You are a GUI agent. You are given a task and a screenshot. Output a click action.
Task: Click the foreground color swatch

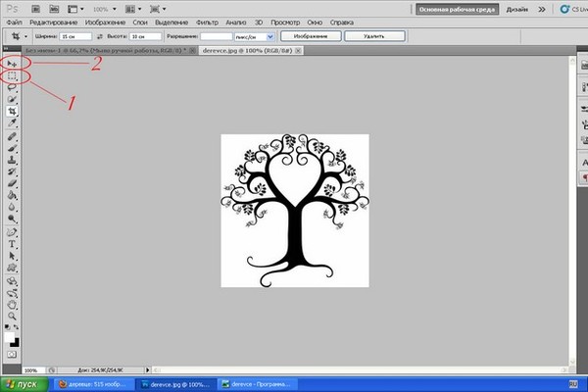click(11, 337)
